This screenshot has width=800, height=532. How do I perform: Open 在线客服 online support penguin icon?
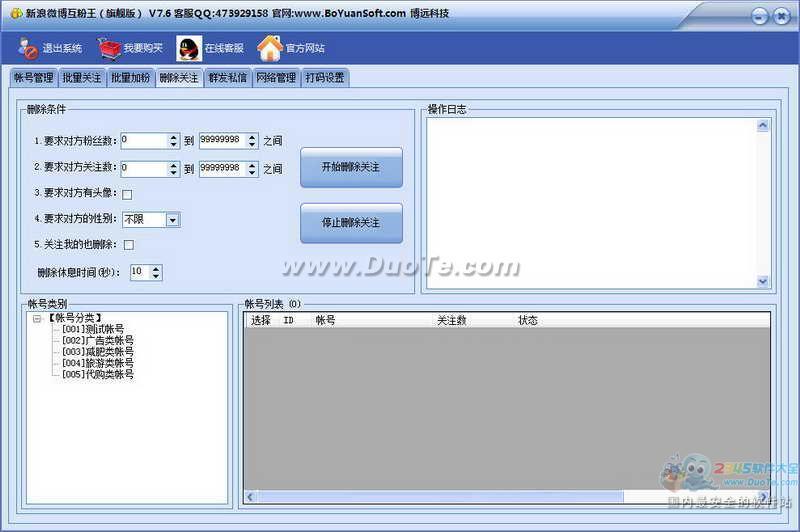tap(189, 48)
